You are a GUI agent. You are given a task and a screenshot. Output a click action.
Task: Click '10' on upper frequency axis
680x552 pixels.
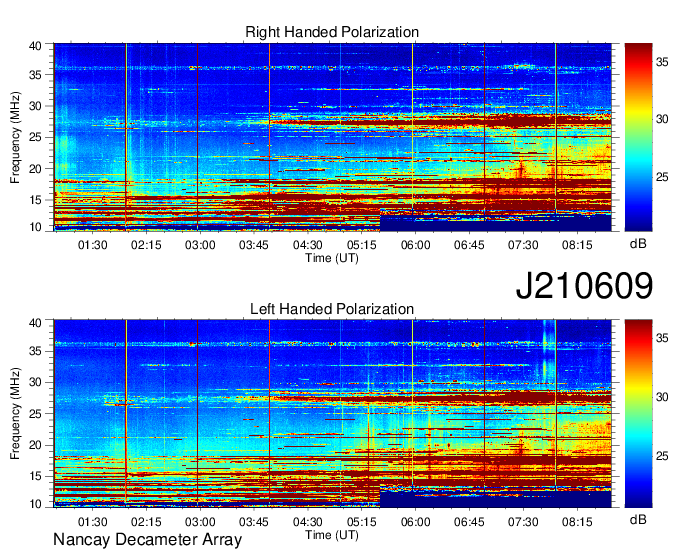click(35, 227)
